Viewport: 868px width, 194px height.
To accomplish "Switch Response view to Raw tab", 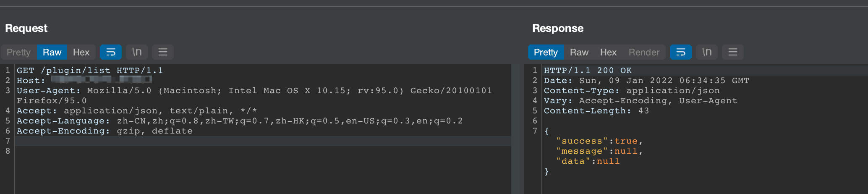I will coord(579,52).
